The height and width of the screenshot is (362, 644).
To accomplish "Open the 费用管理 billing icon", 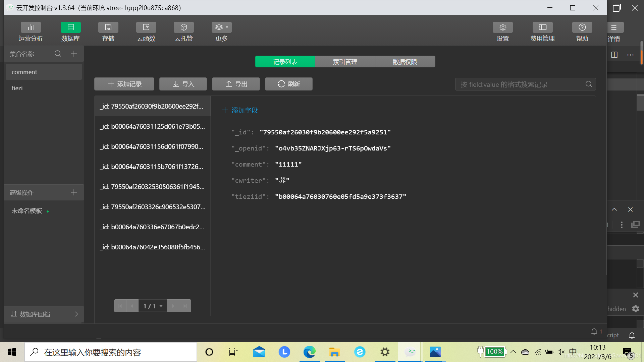I will pyautogui.click(x=542, y=27).
